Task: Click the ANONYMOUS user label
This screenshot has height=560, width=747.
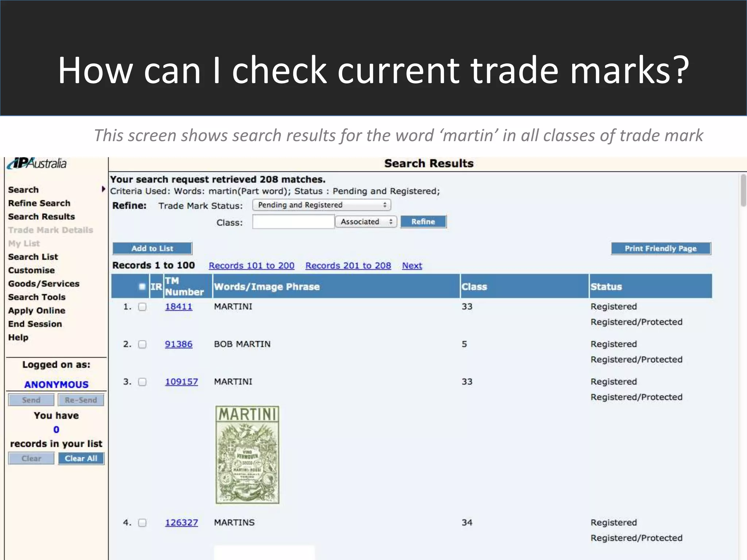Action: click(57, 385)
